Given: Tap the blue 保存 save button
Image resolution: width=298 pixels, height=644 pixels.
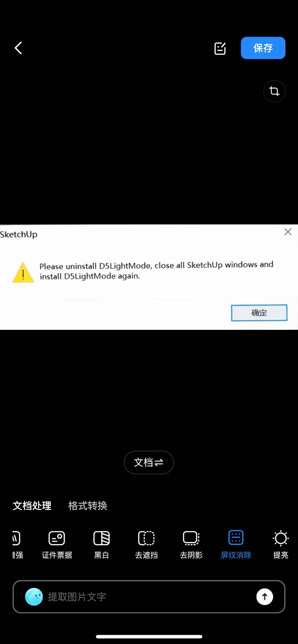Looking at the screenshot, I should click(x=263, y=48).
